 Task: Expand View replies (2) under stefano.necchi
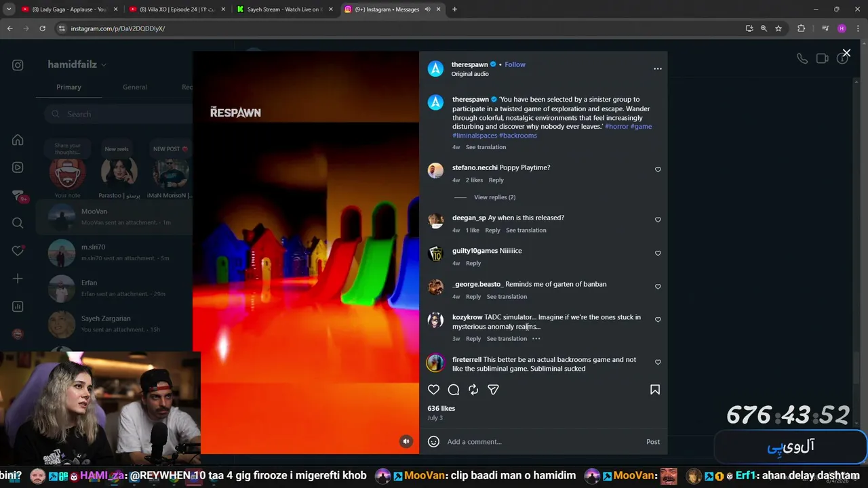(x=494, y=197)
